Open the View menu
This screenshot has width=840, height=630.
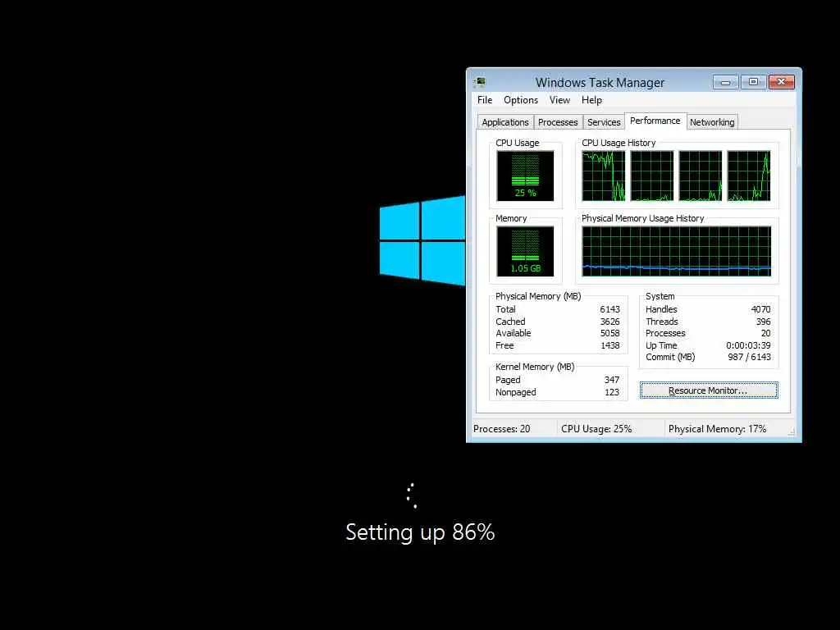click(x=559, y=100)
